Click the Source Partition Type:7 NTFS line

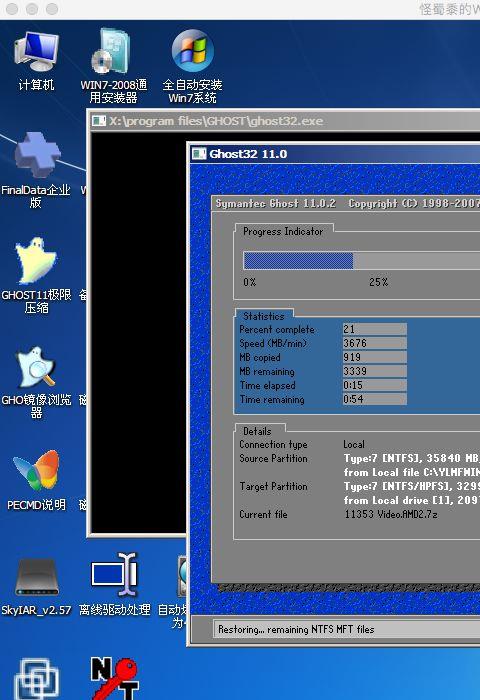411,458
